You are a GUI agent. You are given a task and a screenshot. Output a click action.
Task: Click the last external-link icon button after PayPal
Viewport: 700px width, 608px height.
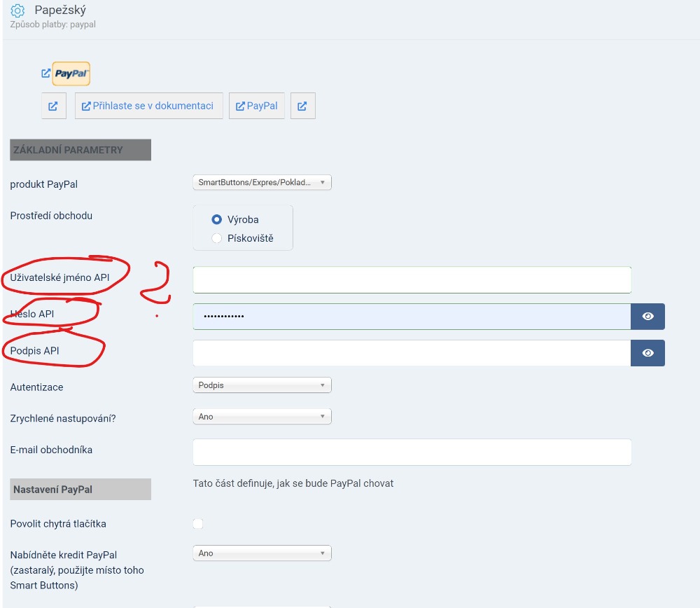pyautogui.click(x=302, y=106)
